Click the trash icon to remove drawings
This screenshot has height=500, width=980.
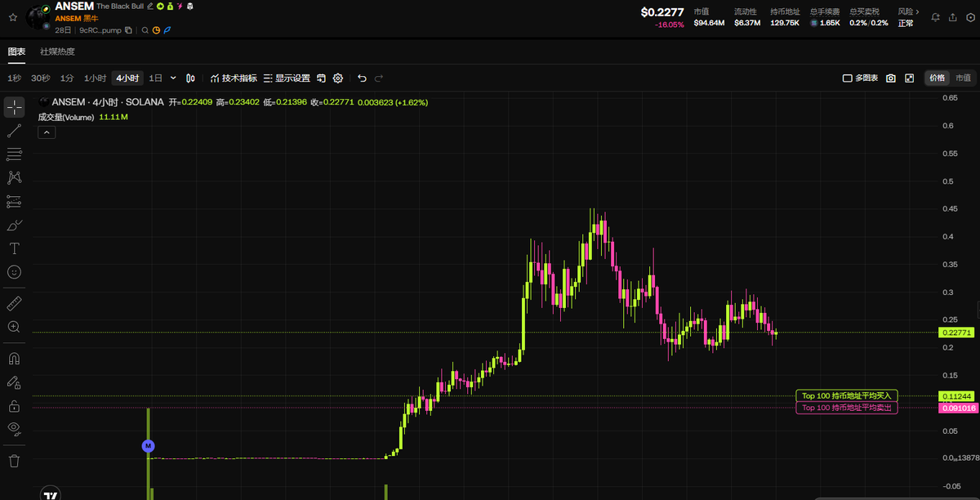(x=14, y=461)
